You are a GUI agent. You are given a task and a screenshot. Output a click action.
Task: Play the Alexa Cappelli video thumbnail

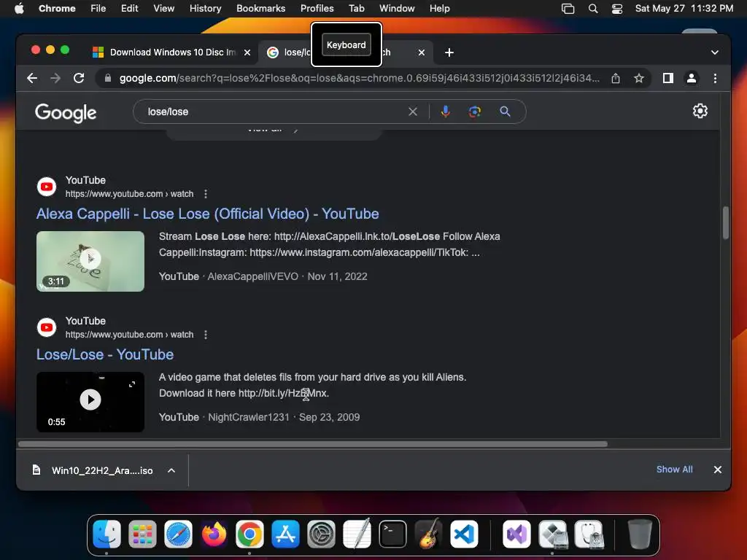90,261
